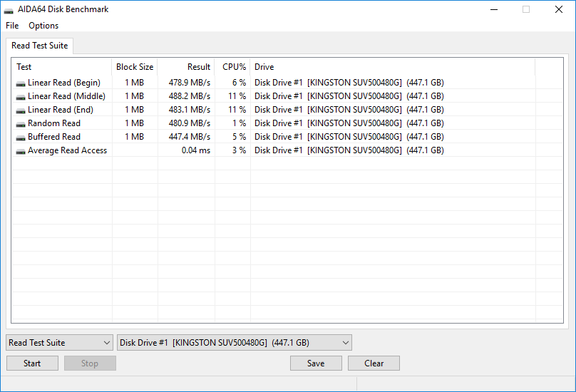Click the drive icon beside Buffered Read
The image size is (576, 392).
(21, 138)
